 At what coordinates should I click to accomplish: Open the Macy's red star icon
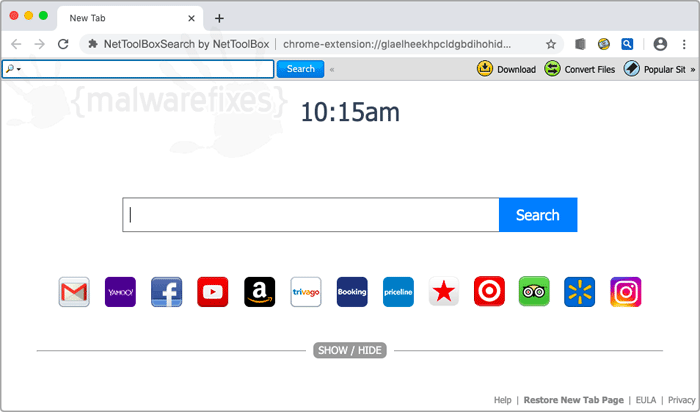coord(444,292)
